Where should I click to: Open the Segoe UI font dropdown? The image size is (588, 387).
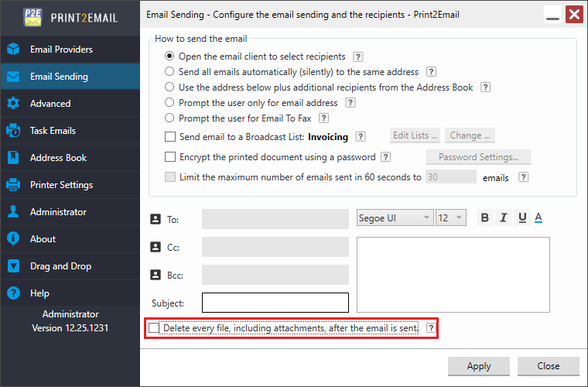click(x=395, y=218)
